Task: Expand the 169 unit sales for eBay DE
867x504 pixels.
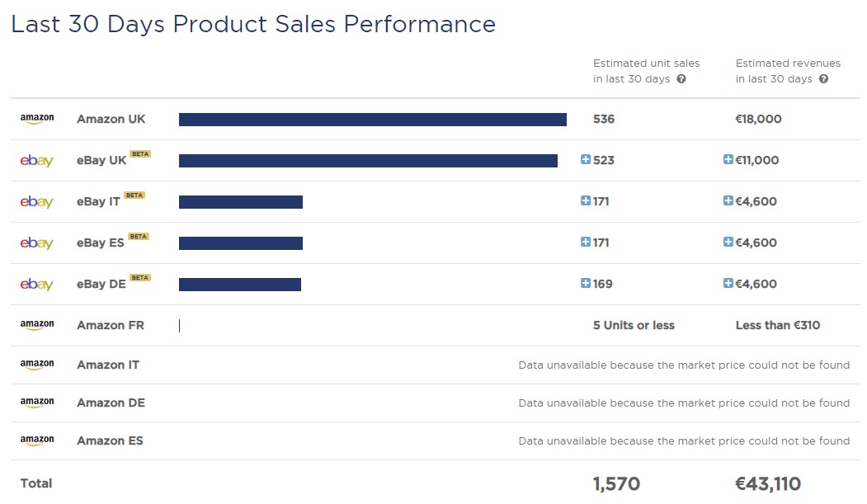Action: pyautogui.click(x=586, y=284)
